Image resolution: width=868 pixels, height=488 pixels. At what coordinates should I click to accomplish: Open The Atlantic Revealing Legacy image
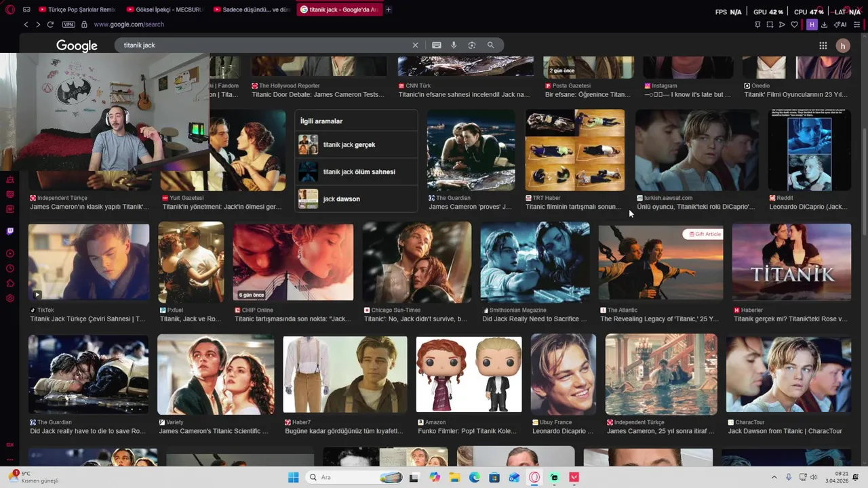tap(660, 262)
